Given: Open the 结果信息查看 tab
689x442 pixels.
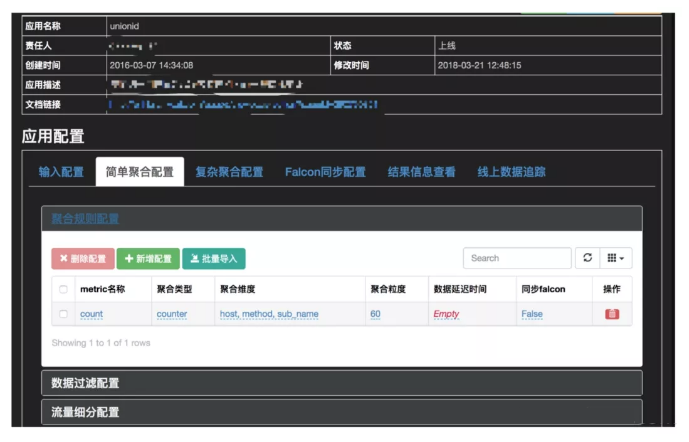Looking at the screenshot, I should [x=421, y=172].
